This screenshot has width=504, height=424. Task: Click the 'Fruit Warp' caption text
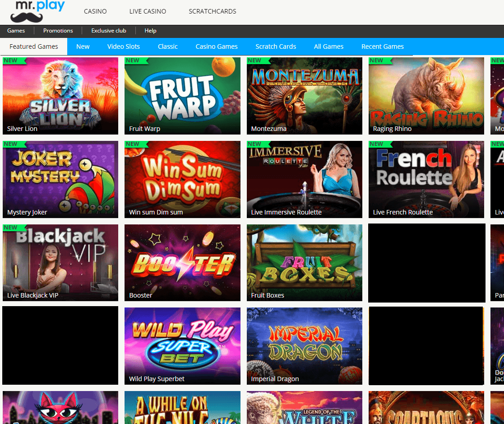145,129
